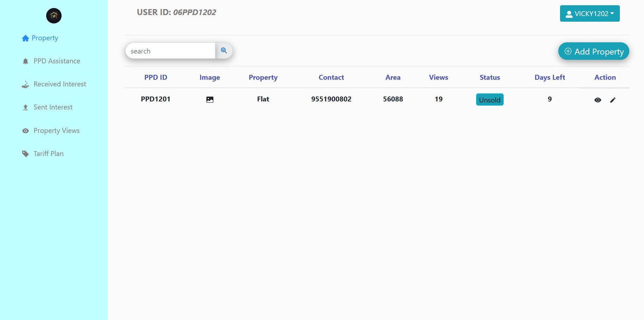Image resolution: width=644 pixels, height=320 pixels.
Task: Edit PPD1201 using the pencil icon
Action: (x=613, y=100)
